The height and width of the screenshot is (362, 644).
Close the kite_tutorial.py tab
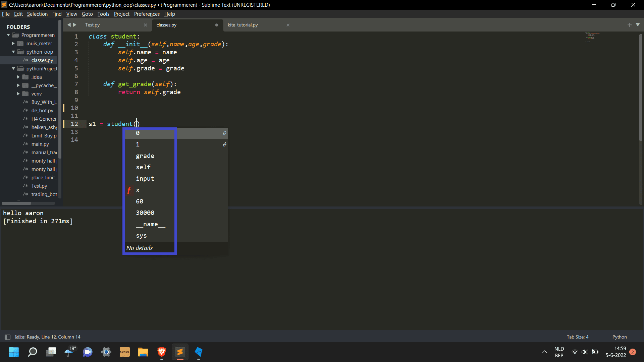coord(288,25)
